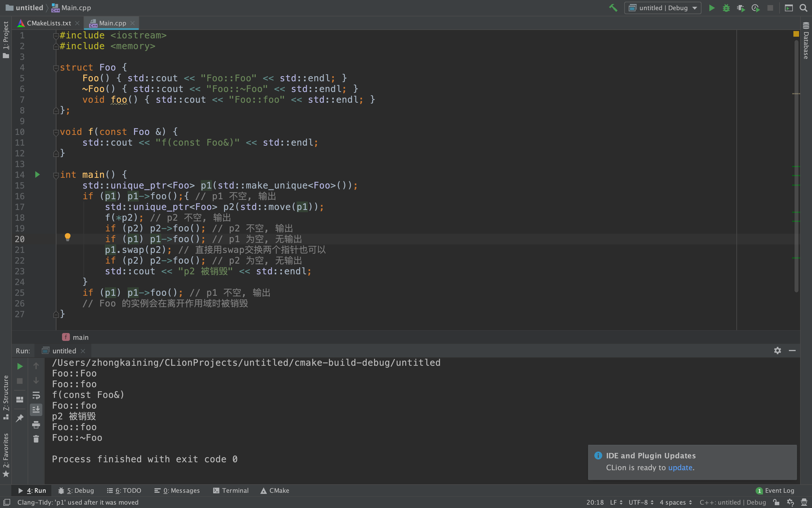
Task: Open the UTF-8 encoding dropdown
Action: coord(641,502)
